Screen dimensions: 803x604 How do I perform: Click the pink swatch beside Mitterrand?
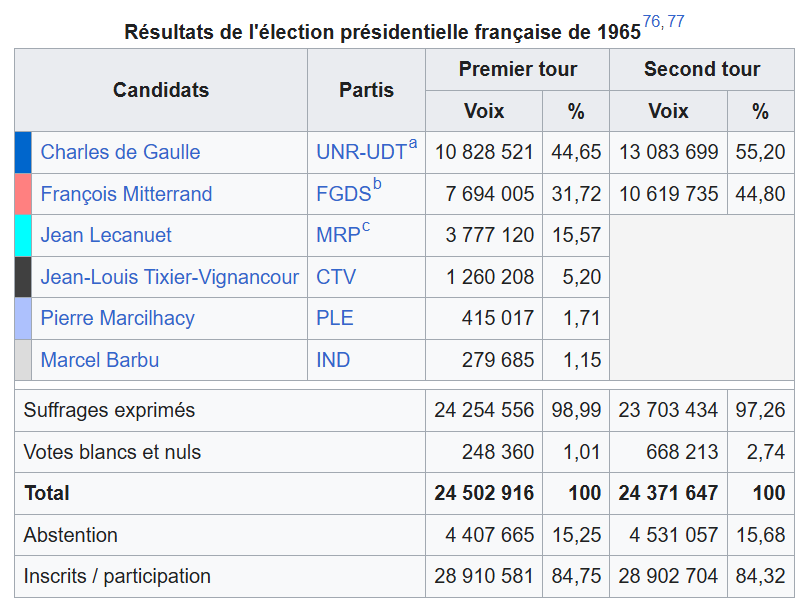(x=23, y=194)
